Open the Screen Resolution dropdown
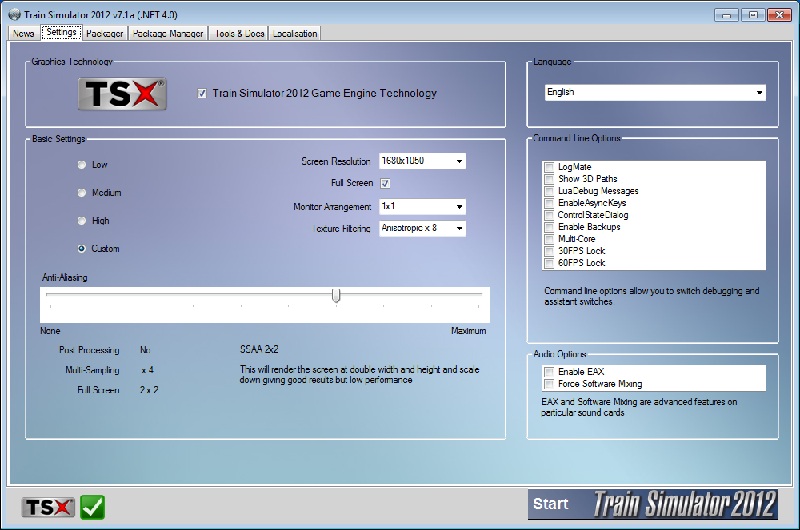800x530 pixels. pos(422,161)
